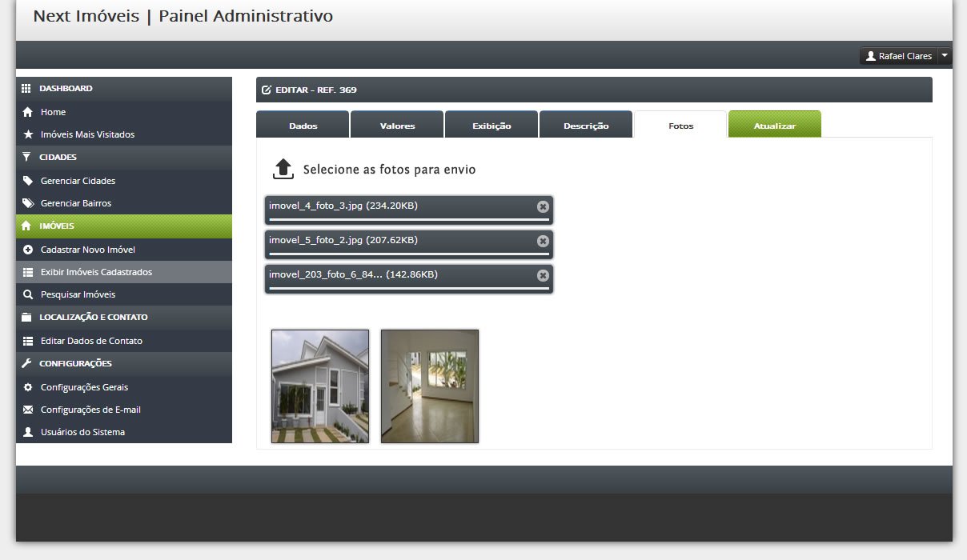Open the Valores tab
Viewport: 967px width, 560px height.
coord(397,125)
